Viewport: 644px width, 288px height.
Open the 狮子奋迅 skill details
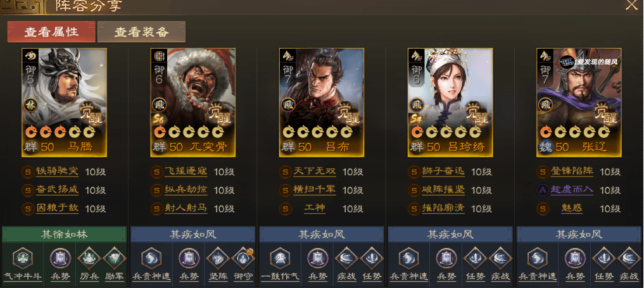click(443, 172)
